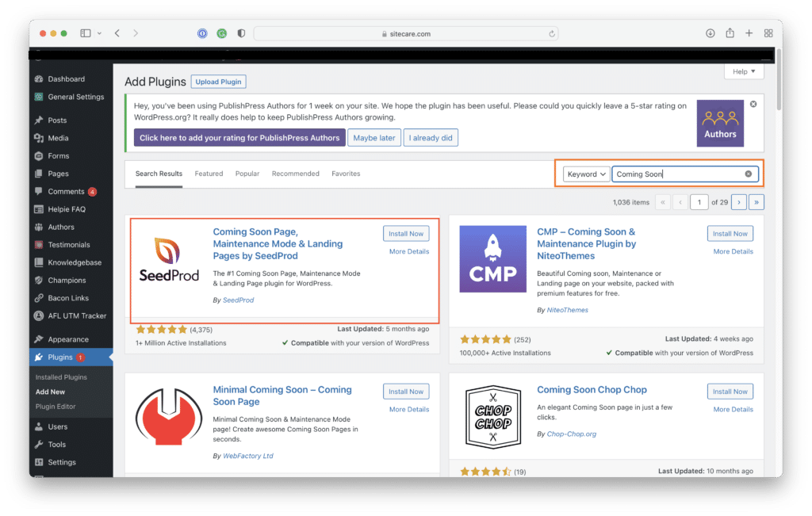The width and height of the screenshot is (812, 516).
Task: Open the Tools wrench icon
Action: click(x=39, y=445)
